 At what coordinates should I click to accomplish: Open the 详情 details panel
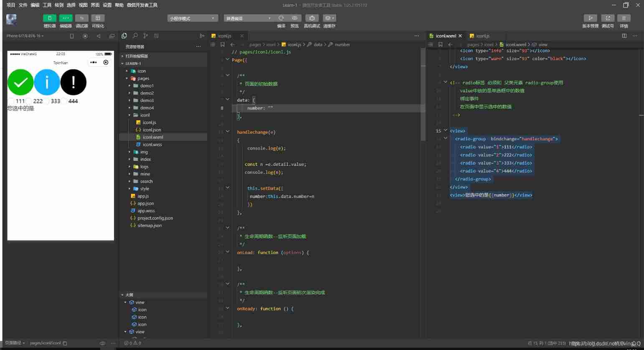(x=624, y=18)
